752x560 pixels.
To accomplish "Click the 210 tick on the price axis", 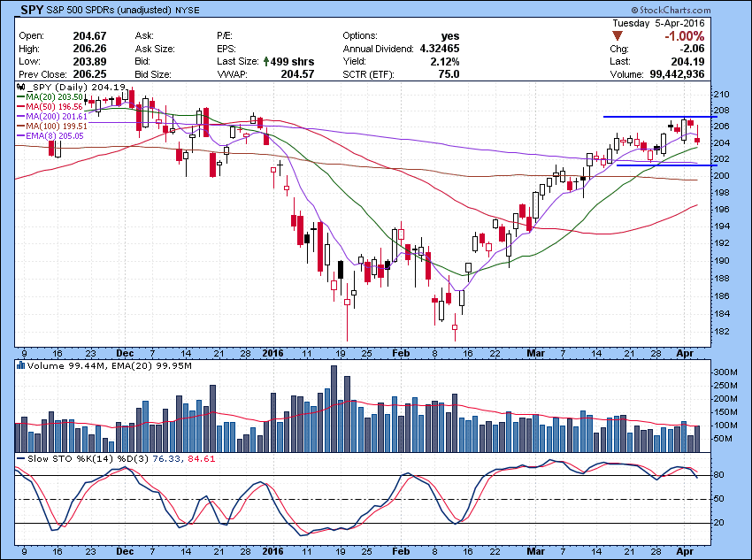I will (x=722, y=94).
